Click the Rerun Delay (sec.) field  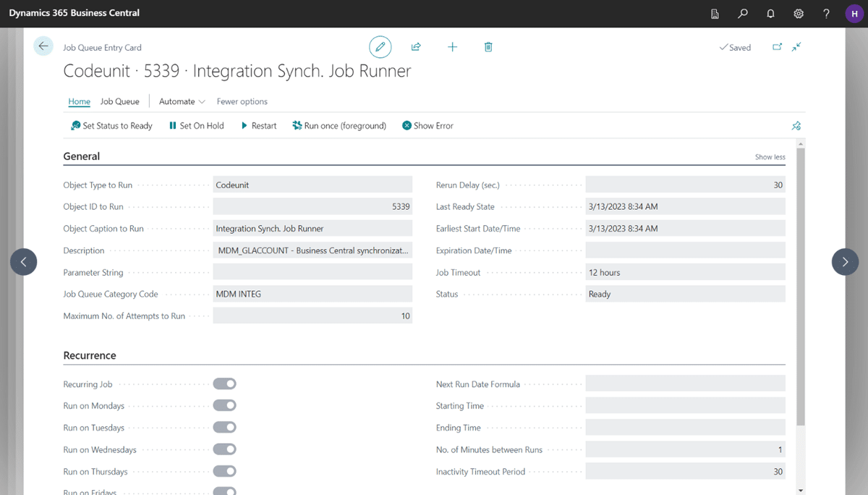coord(685,185)
